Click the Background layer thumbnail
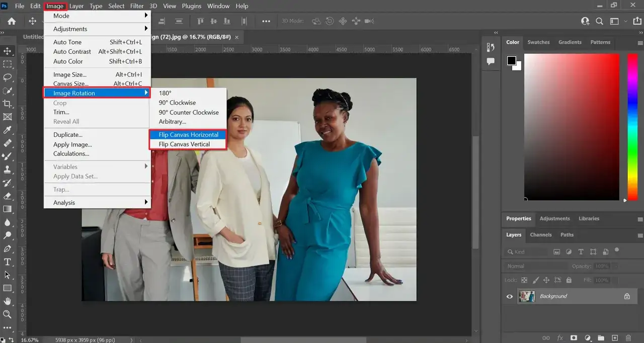This screenshot has height=343, width=644. click(527, 296)
